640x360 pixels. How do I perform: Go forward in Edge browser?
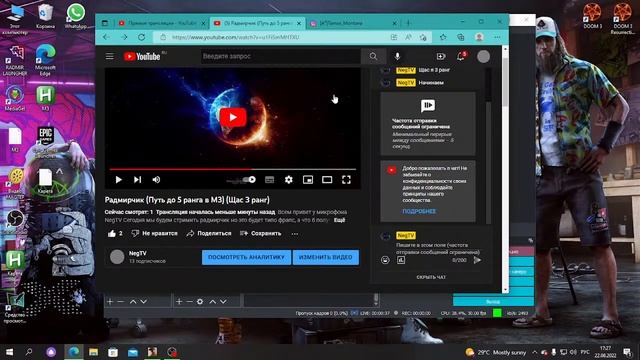[124, 37]
